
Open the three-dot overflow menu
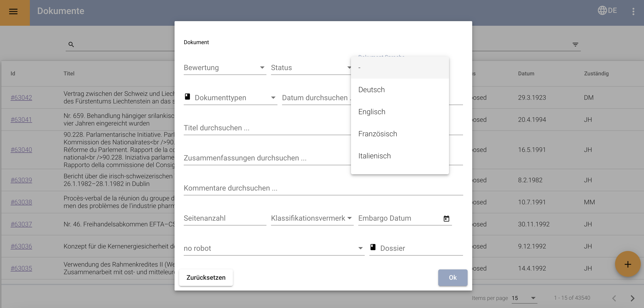coord(633,11)
